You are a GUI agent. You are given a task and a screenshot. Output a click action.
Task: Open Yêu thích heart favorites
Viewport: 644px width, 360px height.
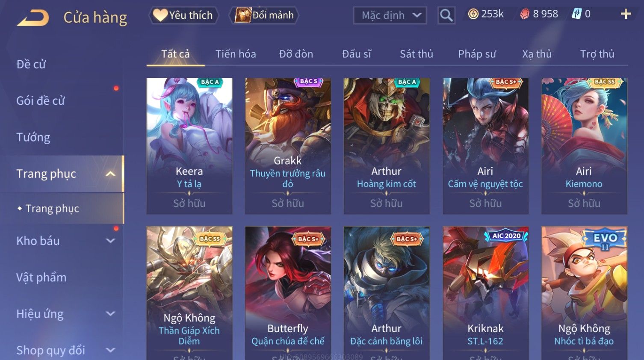pos(183,15)
